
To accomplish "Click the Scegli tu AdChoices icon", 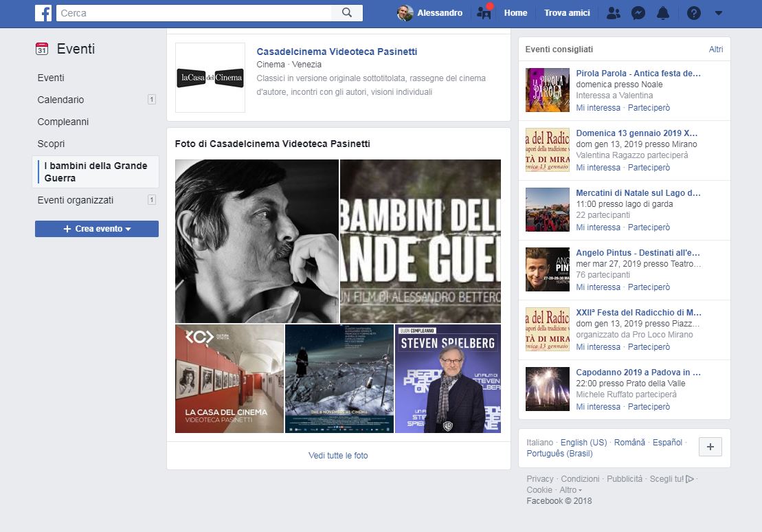I will coord(690,479).
